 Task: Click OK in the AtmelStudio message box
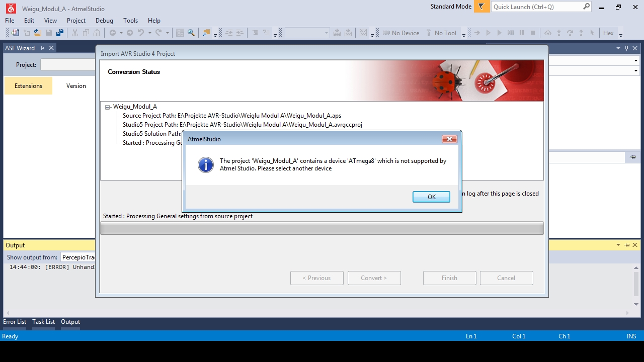(x=431, y=197)
